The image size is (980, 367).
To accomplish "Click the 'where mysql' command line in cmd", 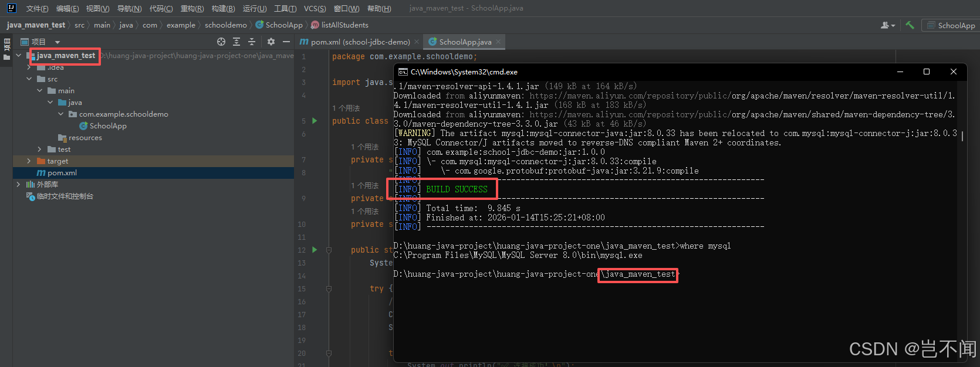I will (x=562, y=246).
